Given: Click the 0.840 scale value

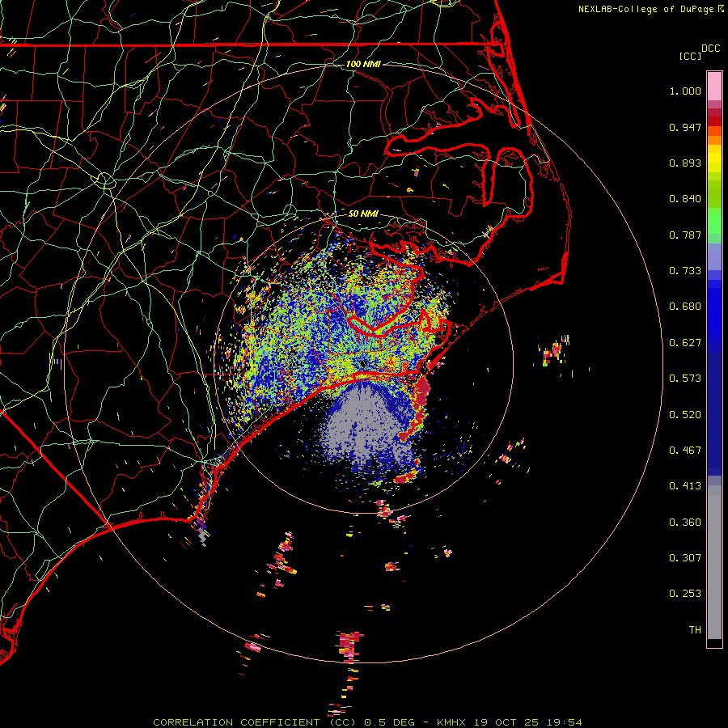Looking at the screenshot, I should tap(685, 199).
